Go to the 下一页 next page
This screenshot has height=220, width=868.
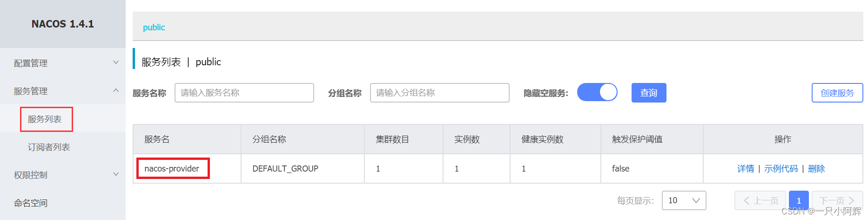[x=837, y=200]
